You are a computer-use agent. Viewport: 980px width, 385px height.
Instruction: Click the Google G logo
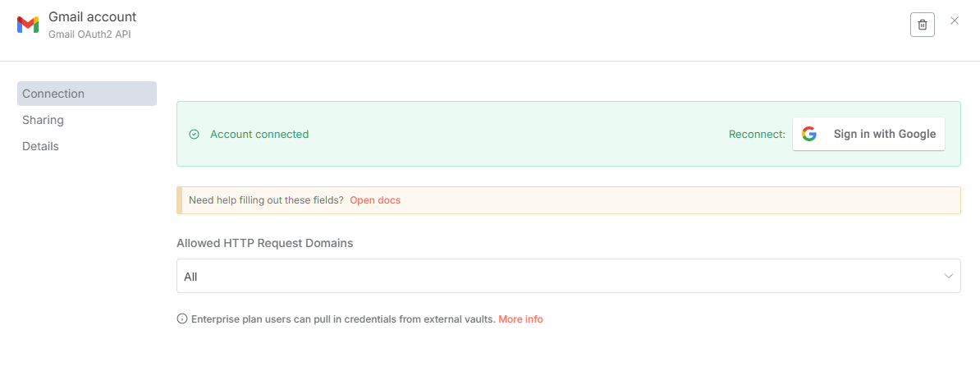809,135
